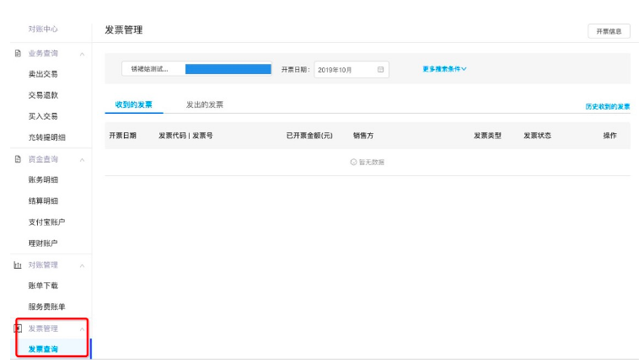Switch to 发出的发票 tab
This screenshot has height=363, width=644.
point(205,104)
